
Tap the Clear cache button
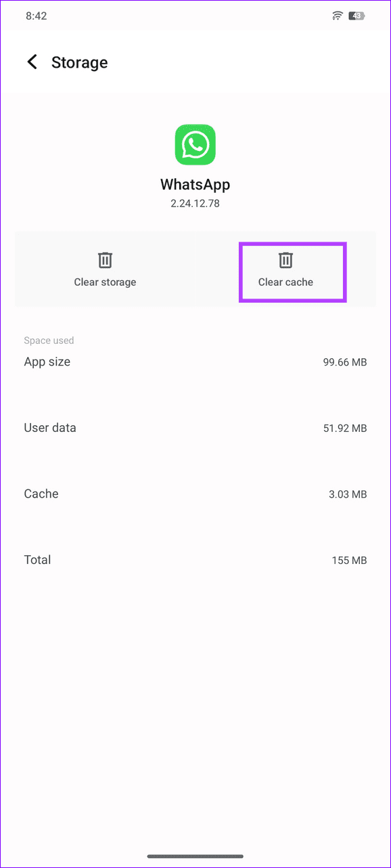click(285, 282)
